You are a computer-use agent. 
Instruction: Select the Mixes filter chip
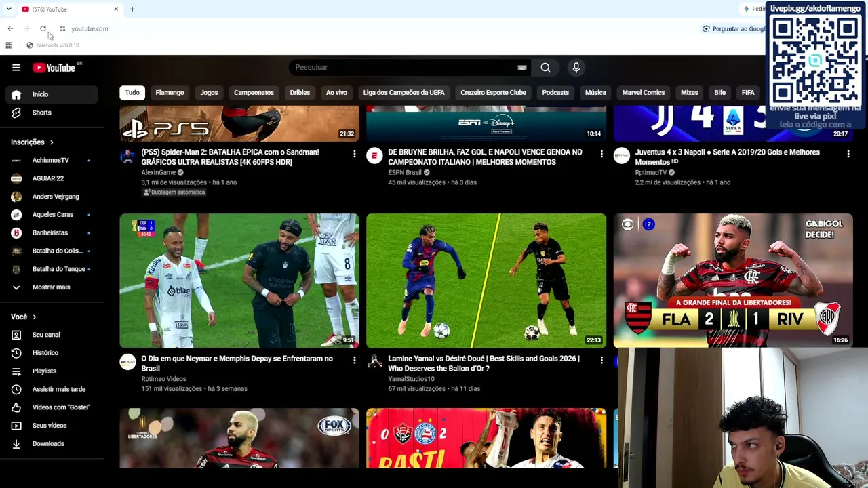(x=690, y=93)
